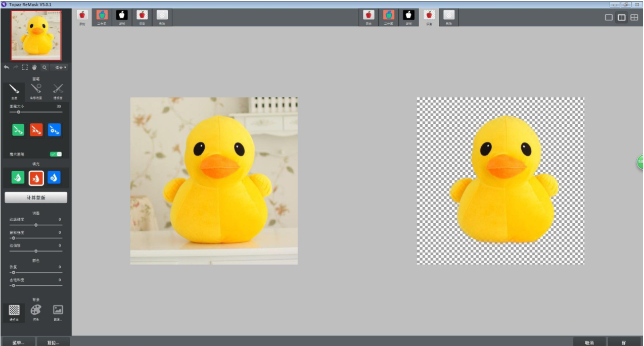This screenshot has height=346, width=644.
Task: Adjust the 边缘硬度 edge hardness slider
Action: pyautogui.click(x=35, y=225)
